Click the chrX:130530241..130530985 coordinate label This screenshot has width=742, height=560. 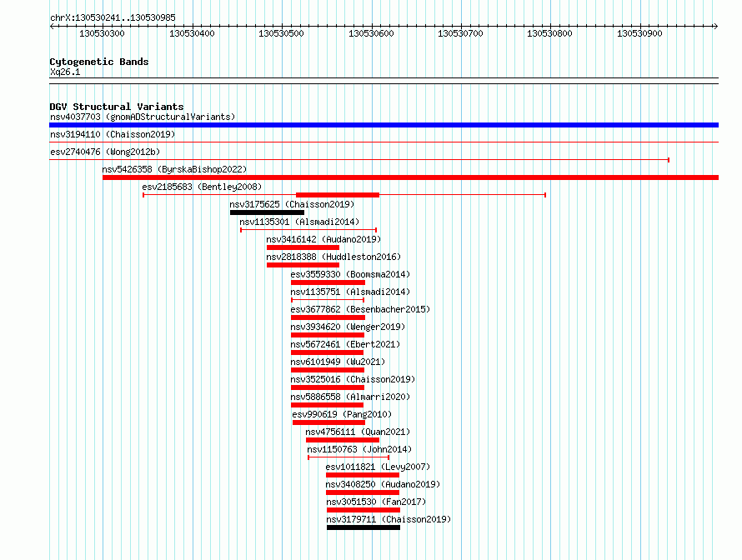click(x=113, y=17)
